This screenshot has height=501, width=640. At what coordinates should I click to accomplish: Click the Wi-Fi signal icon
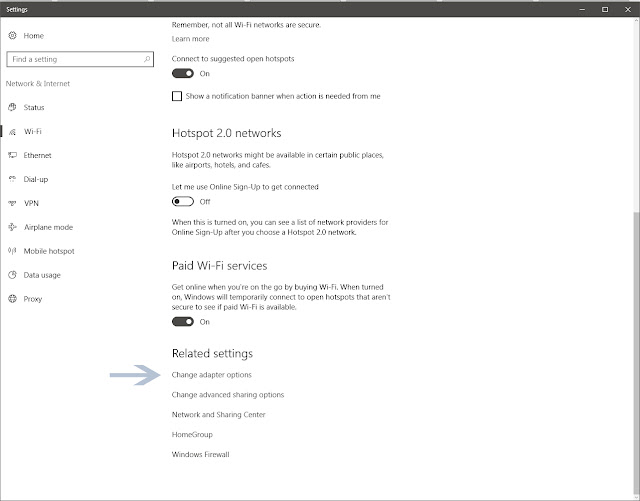[x=13, y=131]
